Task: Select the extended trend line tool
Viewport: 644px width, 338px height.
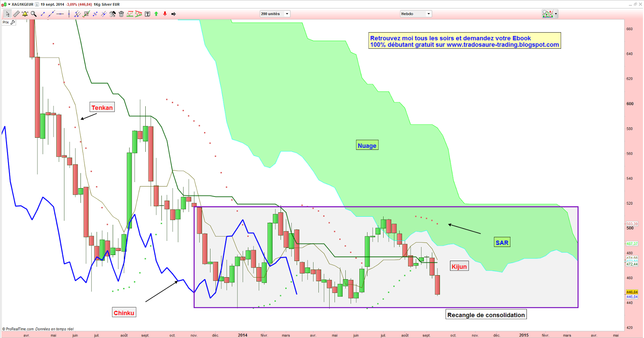Action: point(51,14)
